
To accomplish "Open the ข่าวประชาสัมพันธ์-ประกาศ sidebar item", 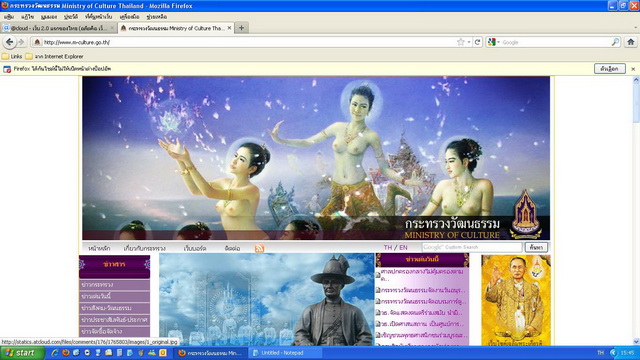I will (114, 320).
